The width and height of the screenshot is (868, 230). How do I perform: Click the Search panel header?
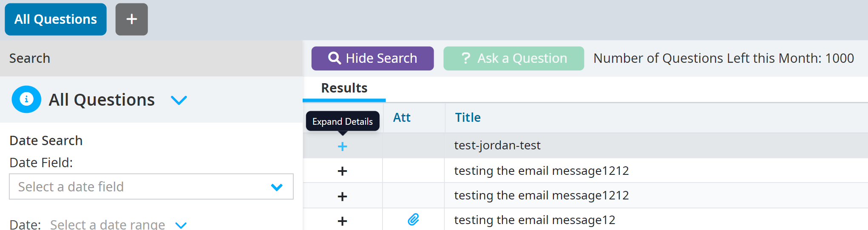(x=30, y=59)
